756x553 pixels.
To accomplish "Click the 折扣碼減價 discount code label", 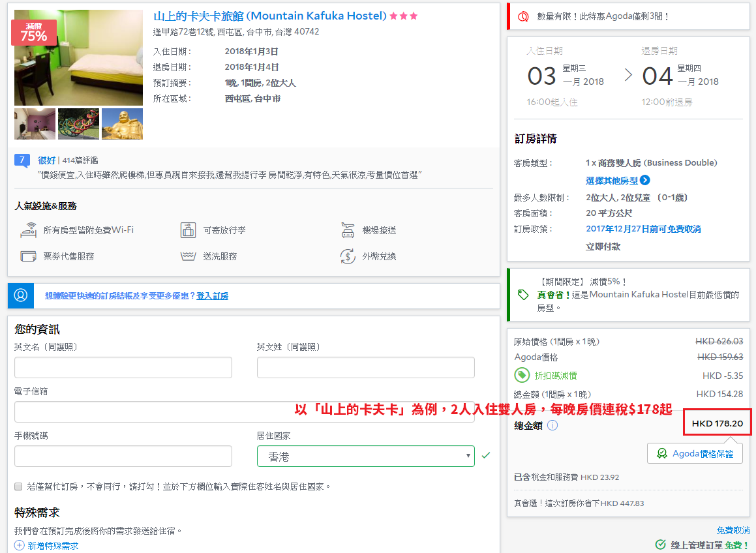I will click(x=556, y=375).
